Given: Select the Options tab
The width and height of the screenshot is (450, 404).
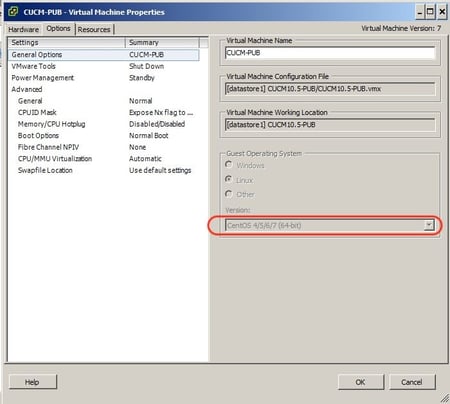Looking at the screenshot, I should [59, 29].
